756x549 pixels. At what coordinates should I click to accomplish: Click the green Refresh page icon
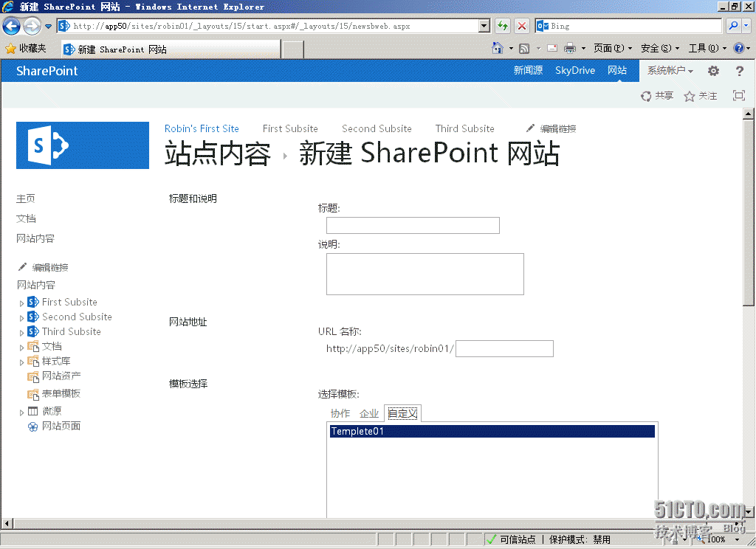(502, 26)
